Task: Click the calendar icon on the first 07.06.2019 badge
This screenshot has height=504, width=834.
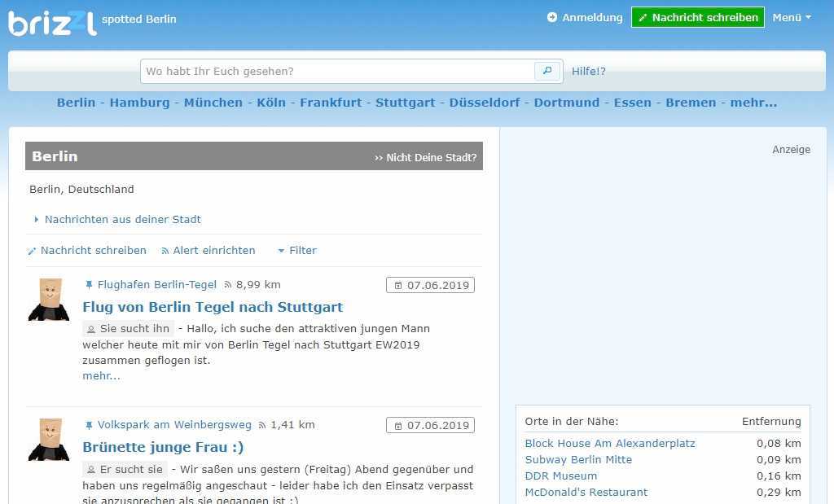Action: 397,286
